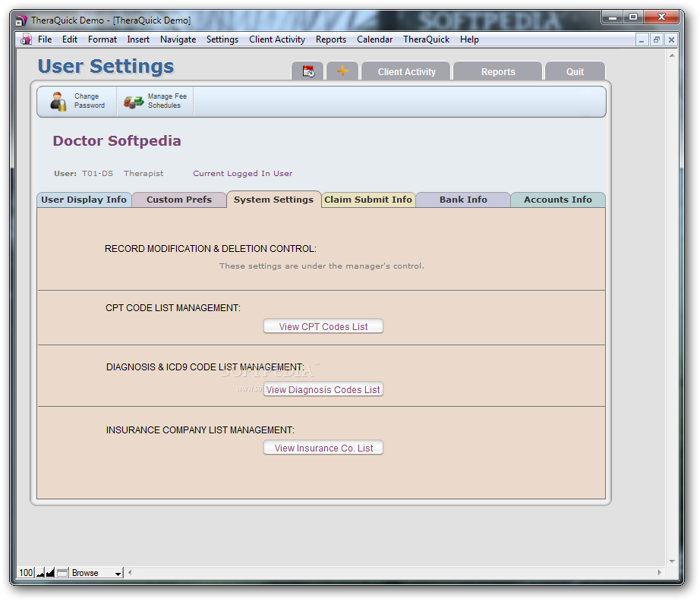Image resolution: width=700 pixels, height=601 pixels.
Task: Click the T01-DS user ID text
Action: 97,173
